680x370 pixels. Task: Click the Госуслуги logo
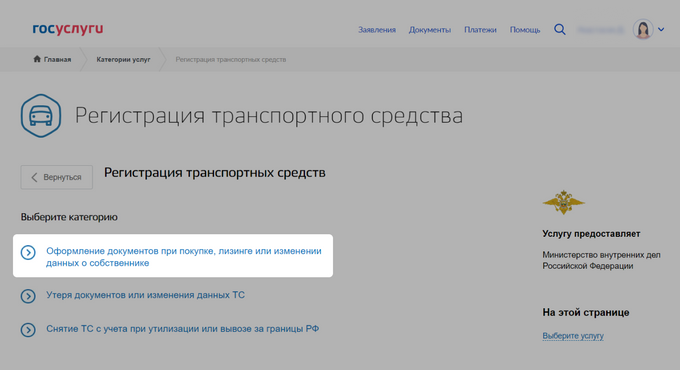tap(68, 29)
